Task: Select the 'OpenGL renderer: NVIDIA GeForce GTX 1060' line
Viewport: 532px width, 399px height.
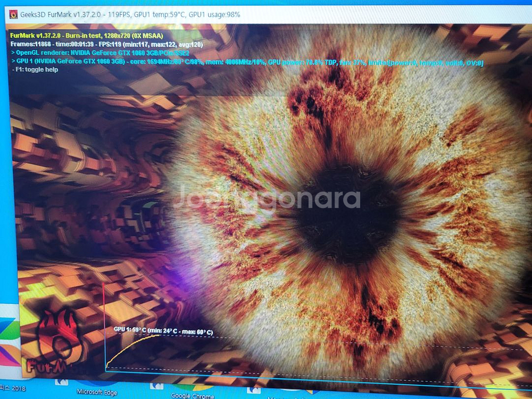Action: pyautogui.click(x=100, y=53)
